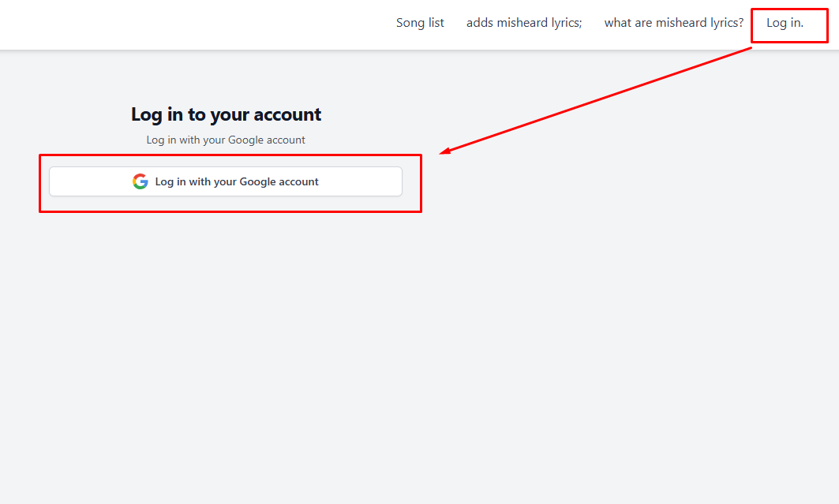
Task: Click the "Log in to your account" heading
Action: [226, 114]
